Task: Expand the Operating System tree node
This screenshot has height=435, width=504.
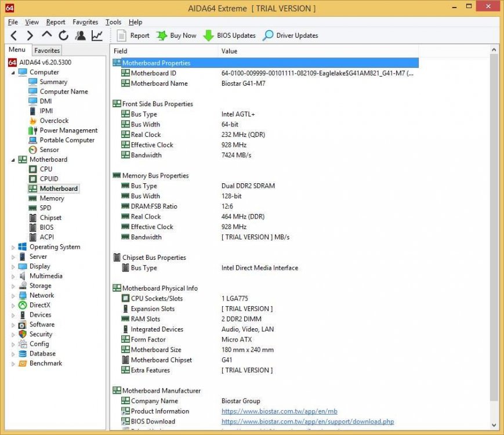Action: pyautogui.click(x=14, y=247)
